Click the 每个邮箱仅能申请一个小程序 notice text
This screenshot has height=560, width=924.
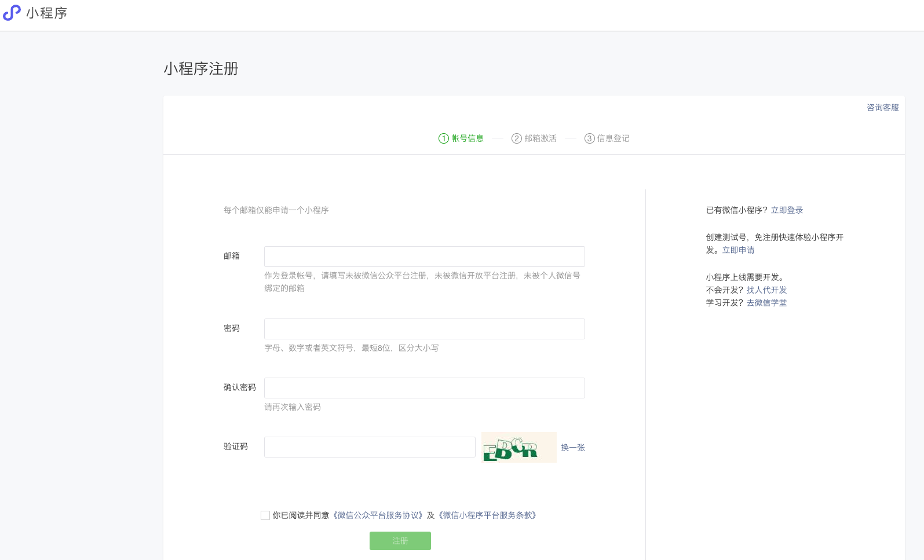[x=276, y=210]
